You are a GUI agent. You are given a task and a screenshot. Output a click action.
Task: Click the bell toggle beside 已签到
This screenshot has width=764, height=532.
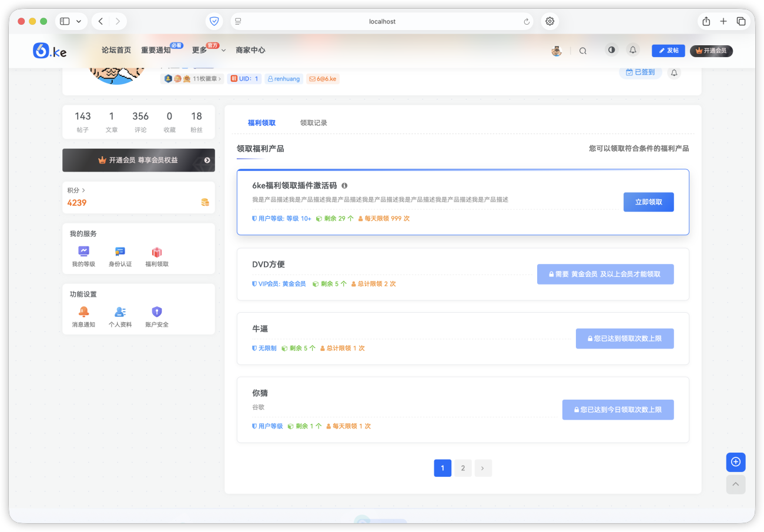click(673, 72)
